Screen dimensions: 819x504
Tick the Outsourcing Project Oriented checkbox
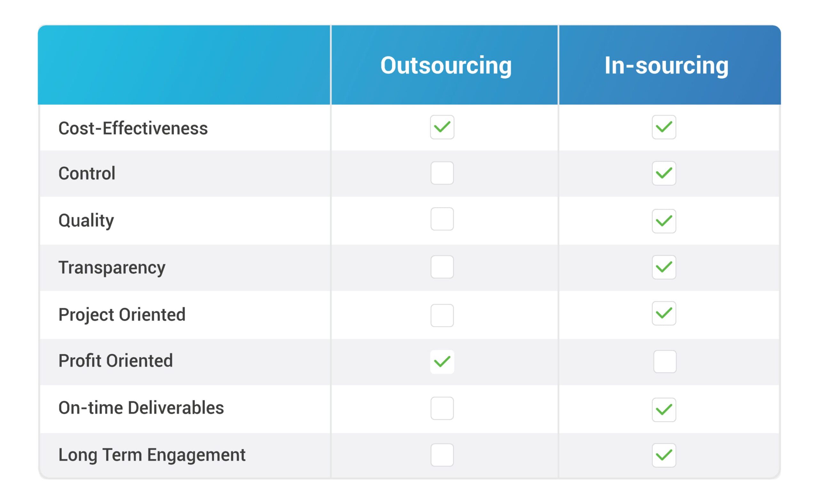442,315
